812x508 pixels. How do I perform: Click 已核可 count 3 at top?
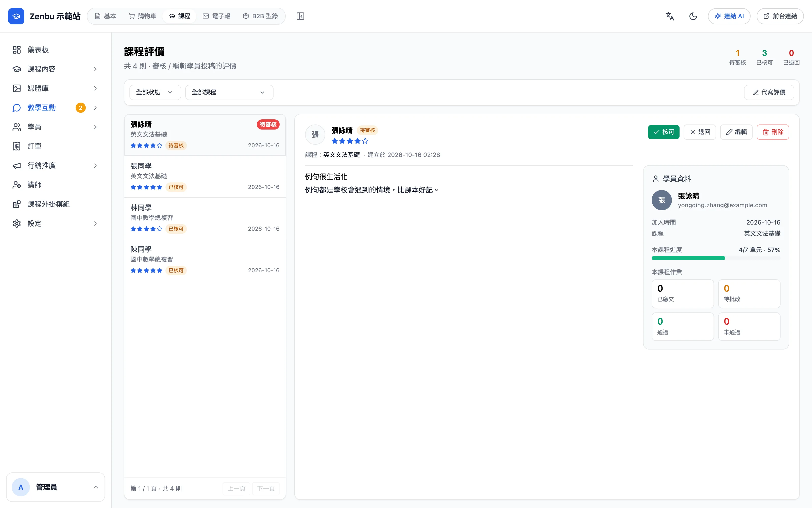point(764,57)
